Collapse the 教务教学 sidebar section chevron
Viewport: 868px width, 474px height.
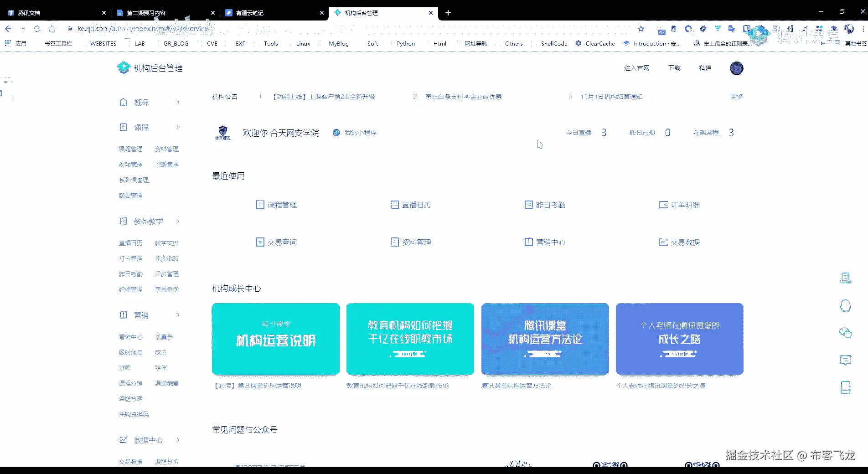click(x=178, y=221)
